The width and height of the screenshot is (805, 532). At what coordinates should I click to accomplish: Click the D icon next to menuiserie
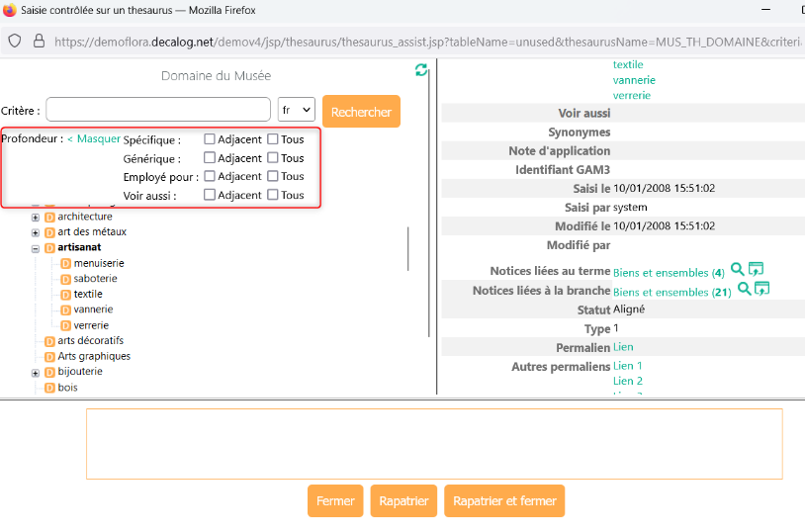pos(66,263)
